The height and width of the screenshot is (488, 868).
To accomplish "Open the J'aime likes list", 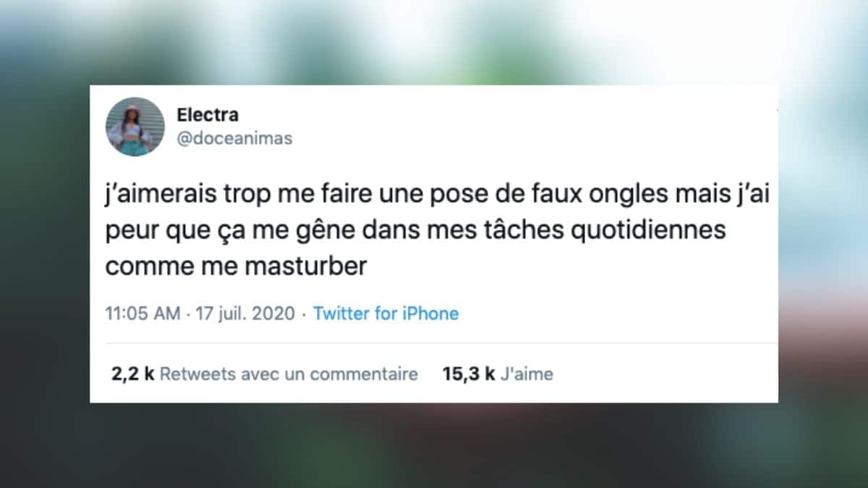I will [x=526, y=374].
